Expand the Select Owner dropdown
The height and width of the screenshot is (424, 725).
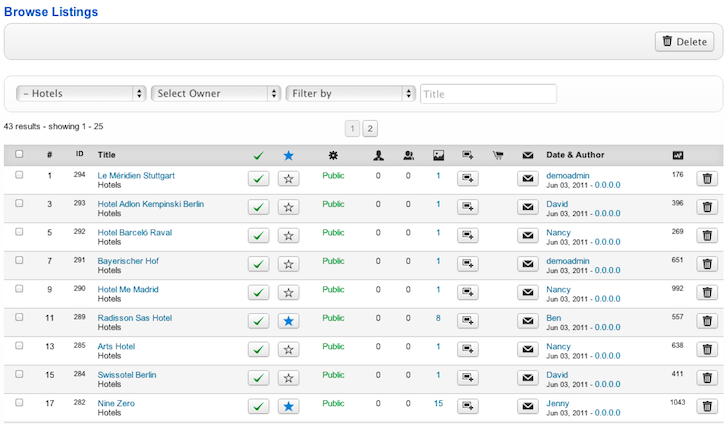point(216,93)
